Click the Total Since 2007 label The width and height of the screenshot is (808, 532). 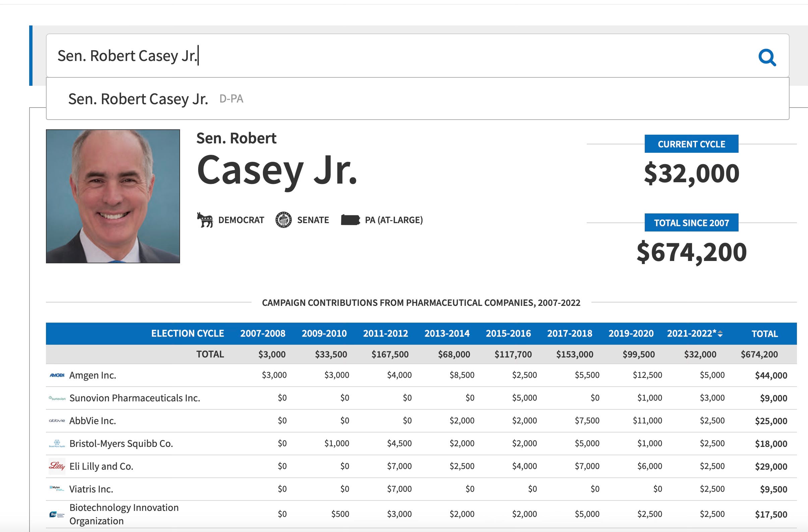click(691, 222)
